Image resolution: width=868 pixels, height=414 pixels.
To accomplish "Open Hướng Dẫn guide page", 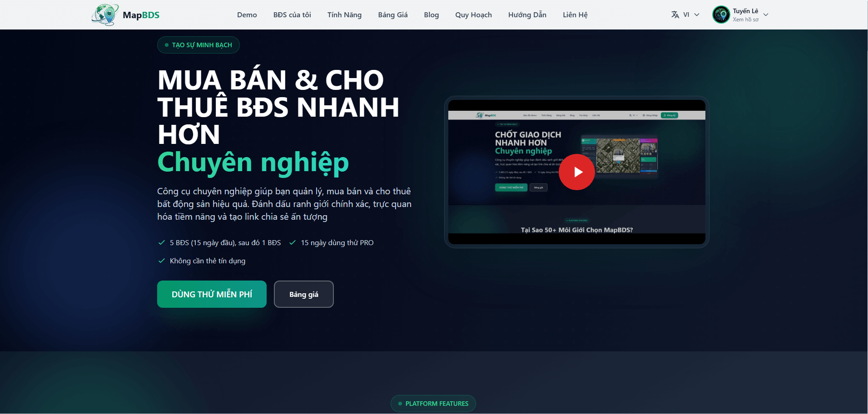I will pyautogui.click(x=527, y=15).
